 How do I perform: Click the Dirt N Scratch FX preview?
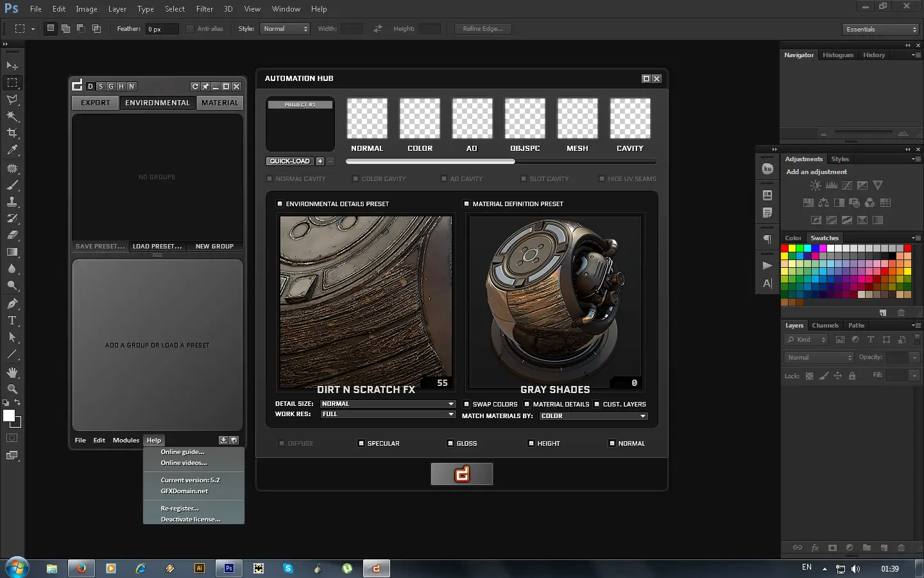[x=366, y=301]
